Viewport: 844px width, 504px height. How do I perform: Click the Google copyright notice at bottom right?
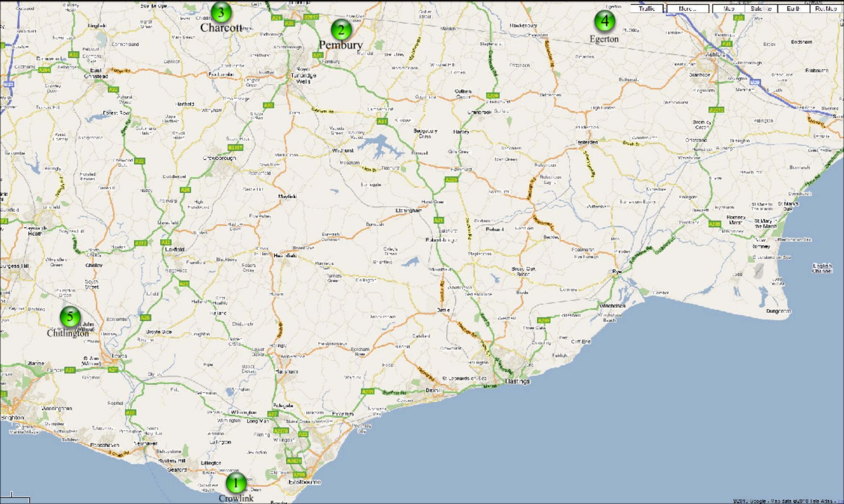(x=788, y=501)
